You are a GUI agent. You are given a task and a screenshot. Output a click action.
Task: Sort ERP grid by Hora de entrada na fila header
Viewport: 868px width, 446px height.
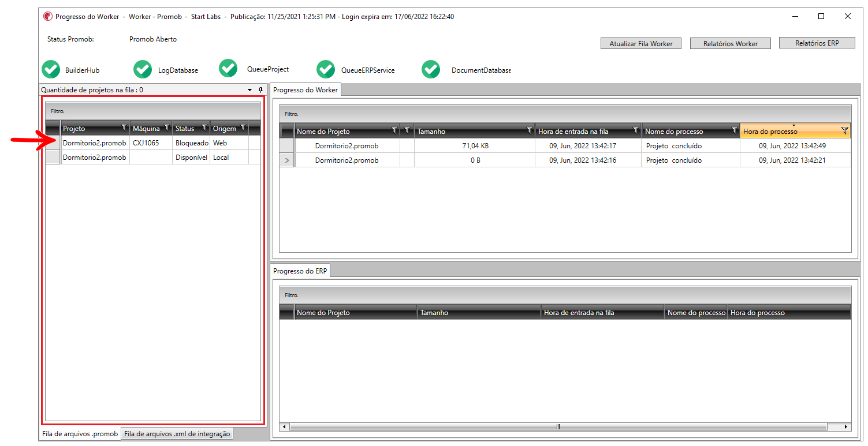coord(602,312)
